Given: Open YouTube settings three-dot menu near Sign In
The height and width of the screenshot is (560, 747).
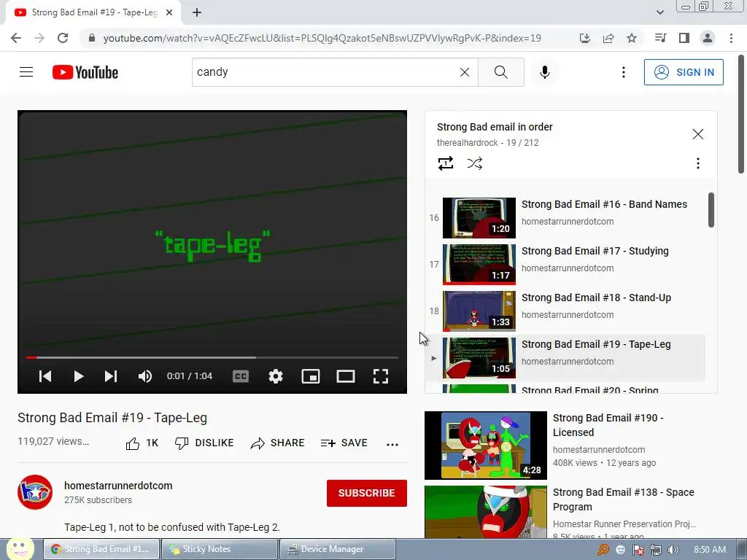Looking at the screenshot, I should (x=624, y=72).
